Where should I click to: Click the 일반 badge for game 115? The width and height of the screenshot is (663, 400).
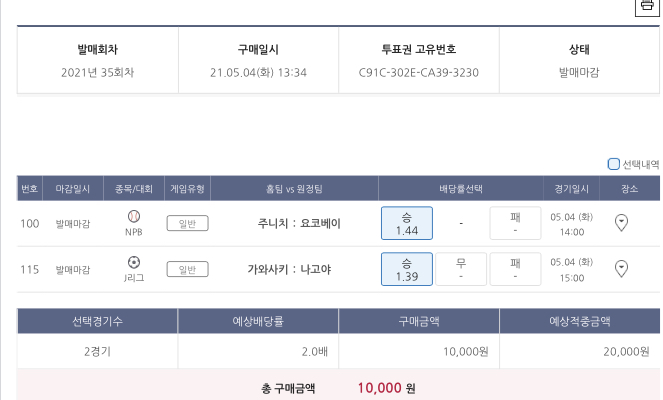pos(187,268)
